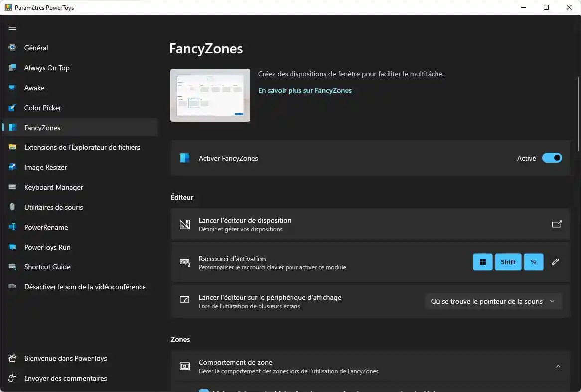Click the Keyboard Manager icon
Image resolution: width=581 pixels, height=392 pixels.
tap(12, 187)
